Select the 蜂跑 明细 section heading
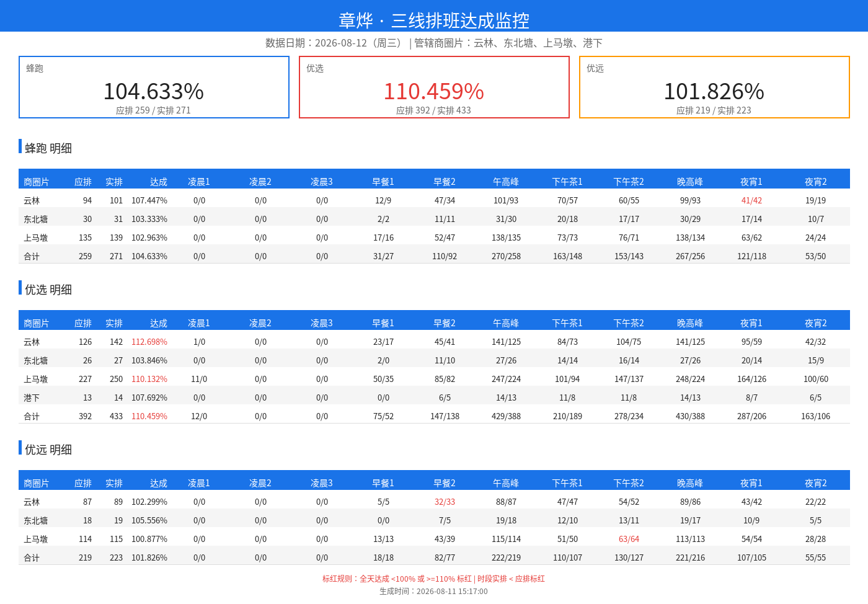This screenshot has height=604, width=868. (x=48, y=148)
